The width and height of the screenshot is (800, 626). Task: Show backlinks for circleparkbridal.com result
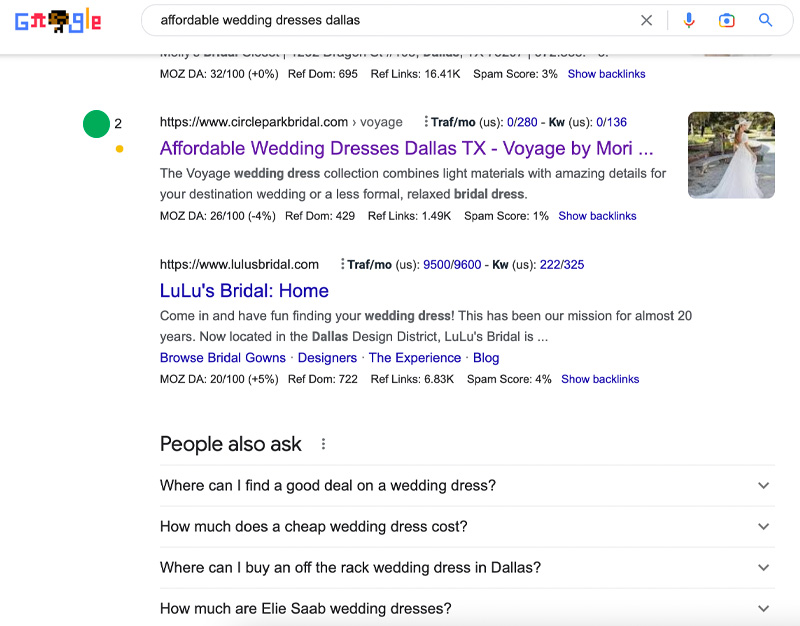(x=597, y=216)
